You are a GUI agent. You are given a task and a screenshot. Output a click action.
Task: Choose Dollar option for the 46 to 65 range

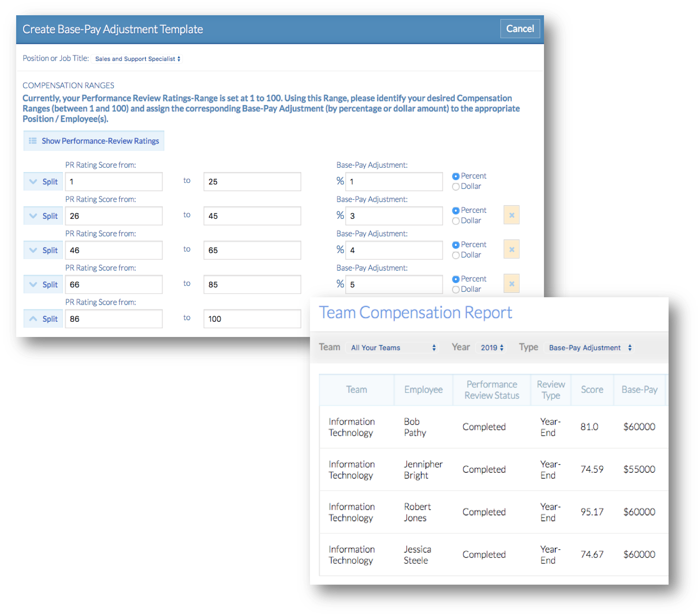(456, 256)
